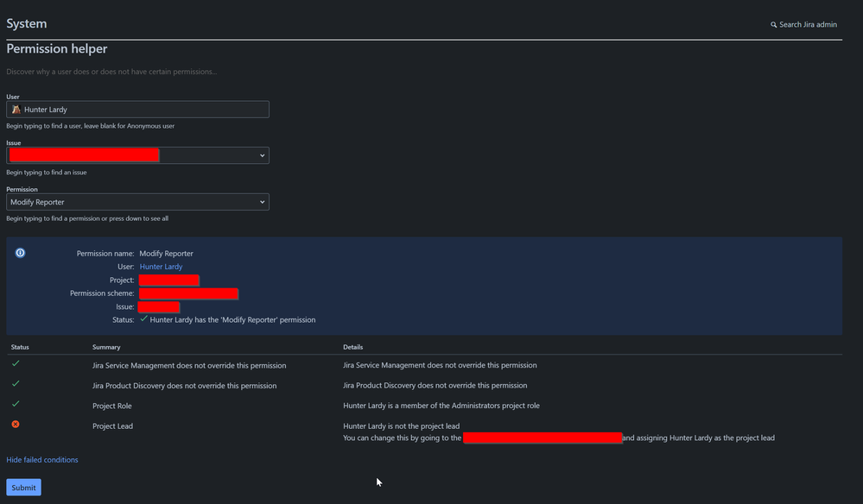The height and width of the screenshot is (504, 863).
Task: Click 'has the Modify Reporter permission' status text
Action: (233, 320)
